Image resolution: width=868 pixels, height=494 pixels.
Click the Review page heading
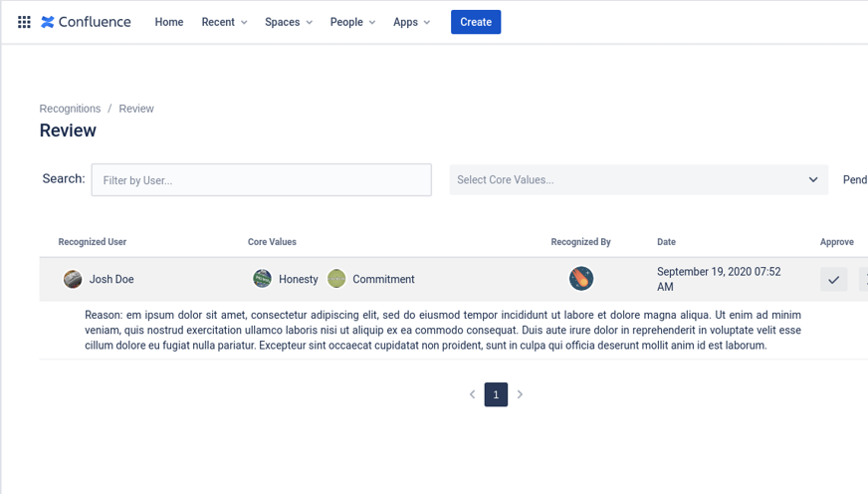(x=68, y=130)
